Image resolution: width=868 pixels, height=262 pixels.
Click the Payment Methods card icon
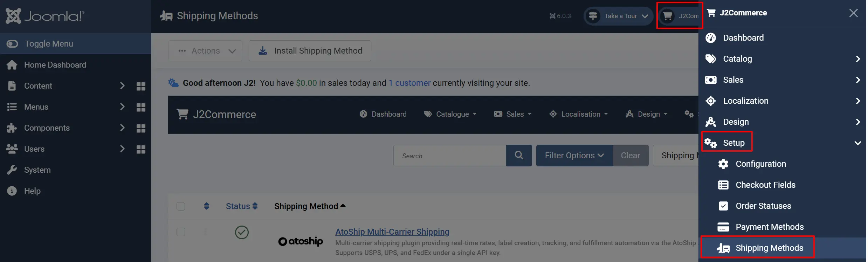(723, 227)
